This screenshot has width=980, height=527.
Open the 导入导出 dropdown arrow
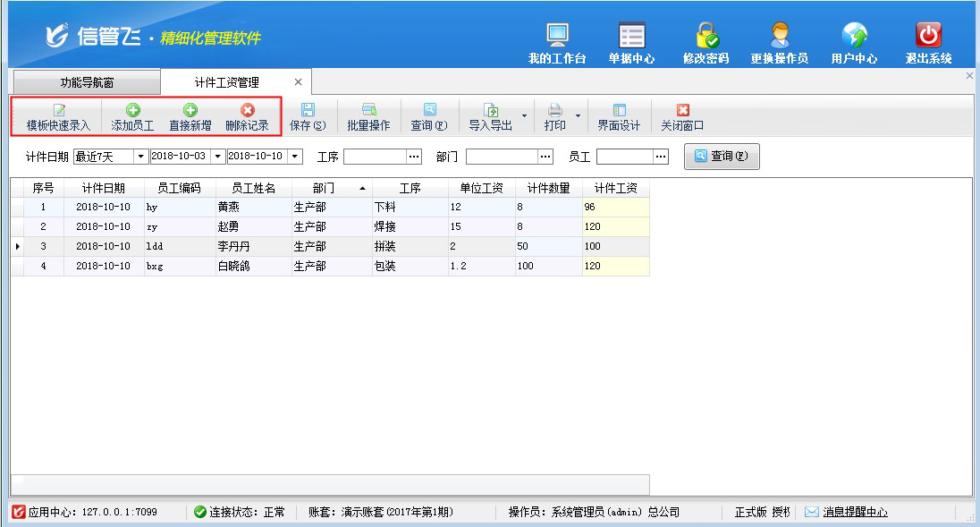pyautogui.click(x=524, y=116)
